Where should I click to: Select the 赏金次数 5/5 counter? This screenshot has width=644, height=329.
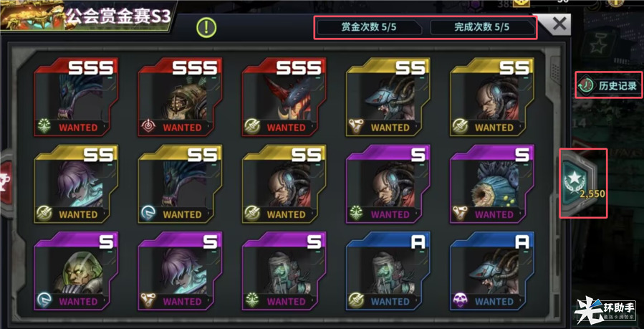point(369,27)
